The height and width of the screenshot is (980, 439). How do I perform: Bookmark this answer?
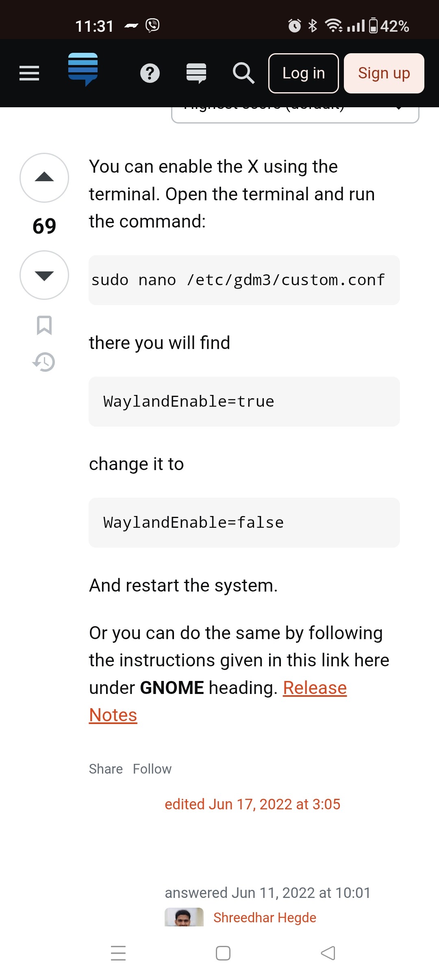[44, 325]
